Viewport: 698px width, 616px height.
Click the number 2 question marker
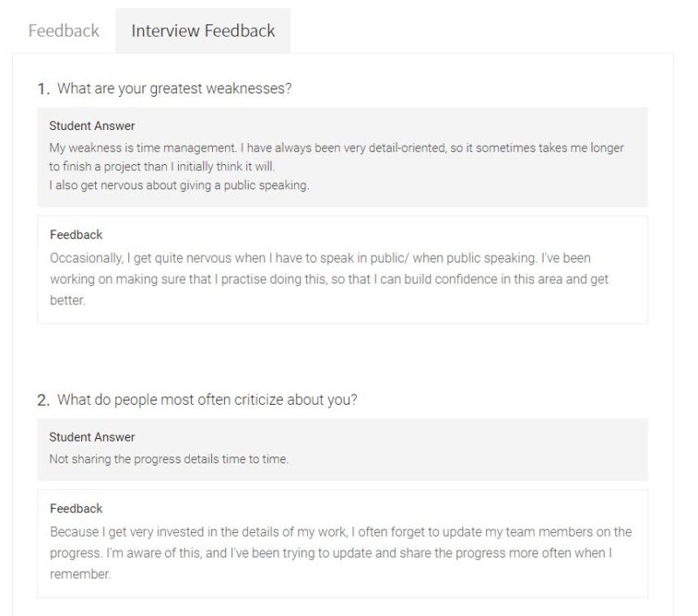point(43,400)
